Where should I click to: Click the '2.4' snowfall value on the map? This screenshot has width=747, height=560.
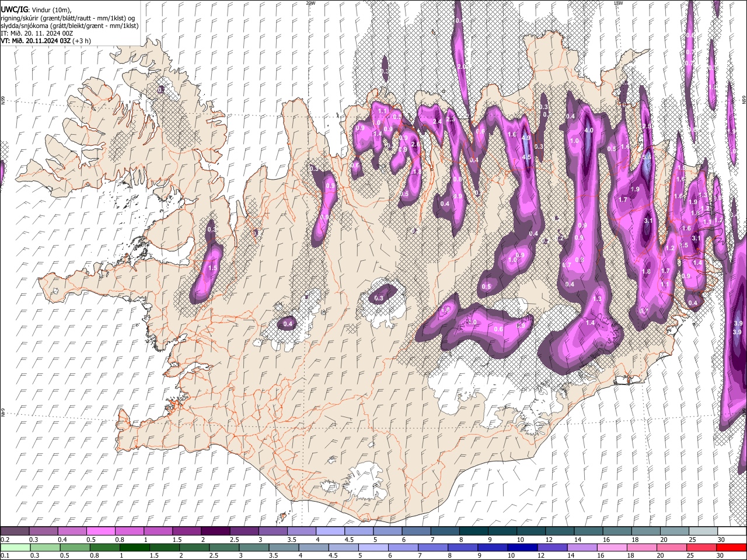[438, 121]
